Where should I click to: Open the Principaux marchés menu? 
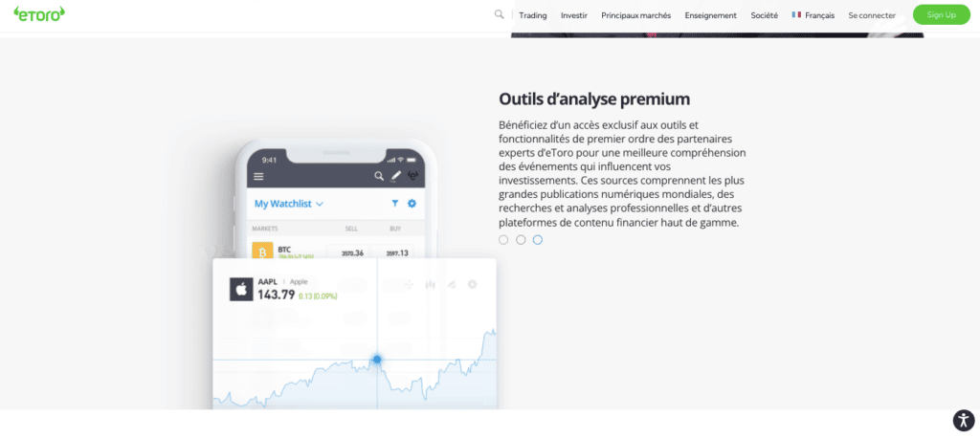pos(635,15)
